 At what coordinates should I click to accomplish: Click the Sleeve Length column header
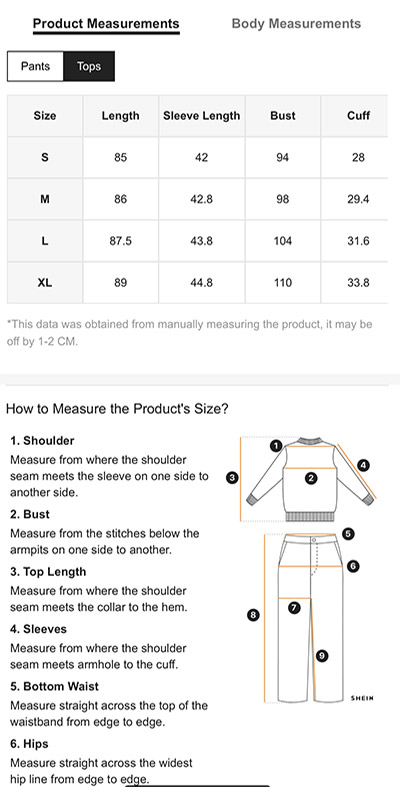pos(202,115)
